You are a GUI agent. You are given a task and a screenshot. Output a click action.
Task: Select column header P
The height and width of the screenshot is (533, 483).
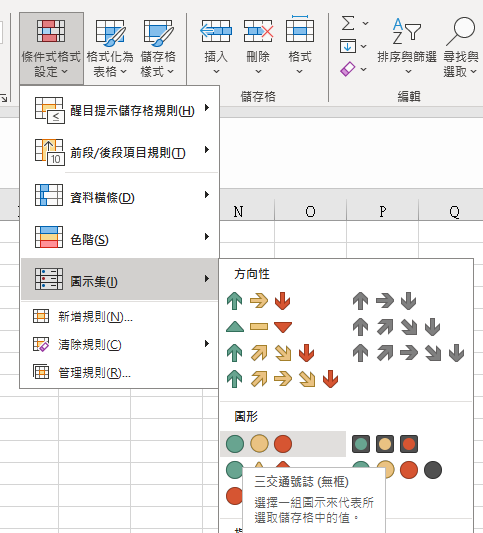tap(383, 211)
